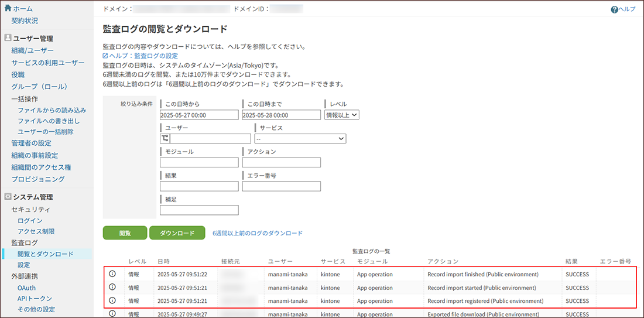Click the この日時から start date field
644x318 pixels.
199,115
